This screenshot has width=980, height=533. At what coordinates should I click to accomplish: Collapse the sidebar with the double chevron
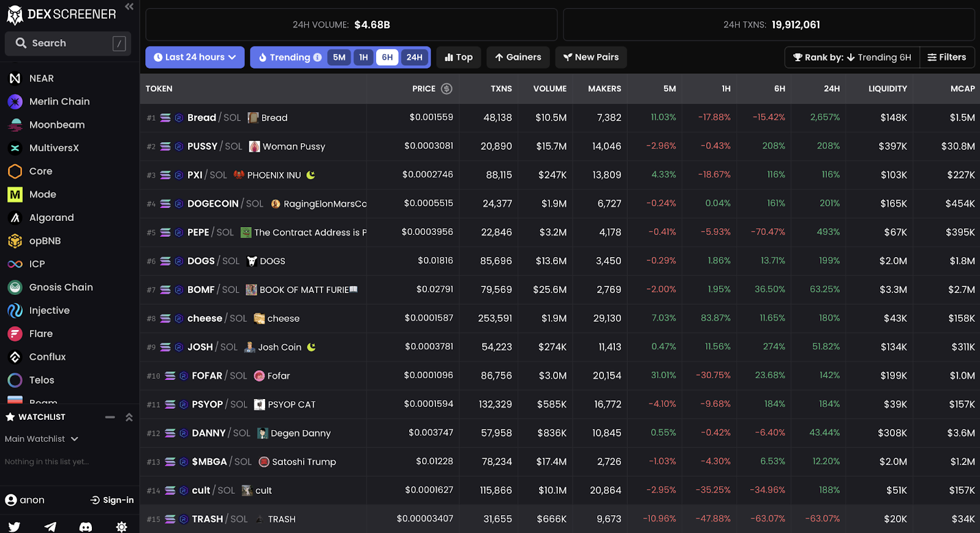click(x=129, y=7)
